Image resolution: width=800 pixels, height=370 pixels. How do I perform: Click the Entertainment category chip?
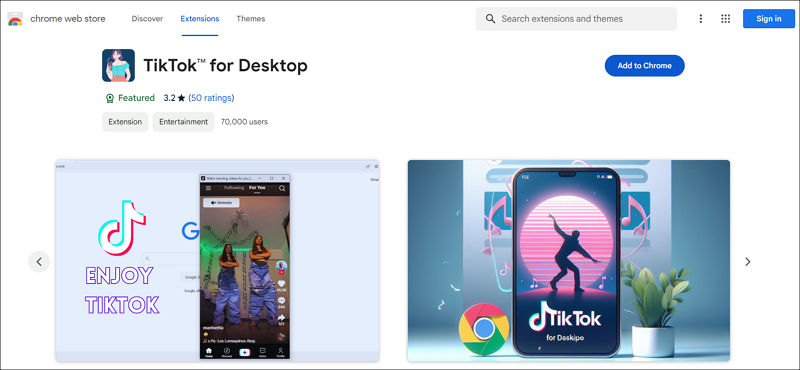click(x=183, y=122)
